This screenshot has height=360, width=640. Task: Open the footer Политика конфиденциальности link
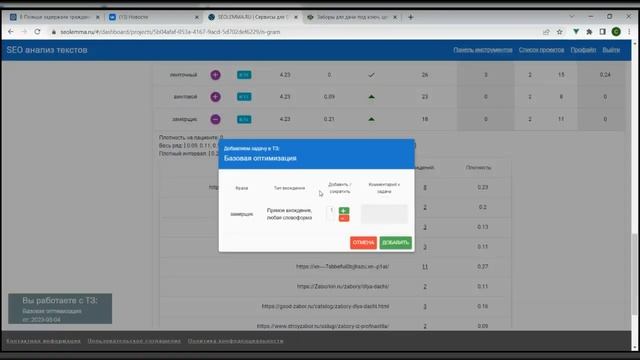click(236, 341)
